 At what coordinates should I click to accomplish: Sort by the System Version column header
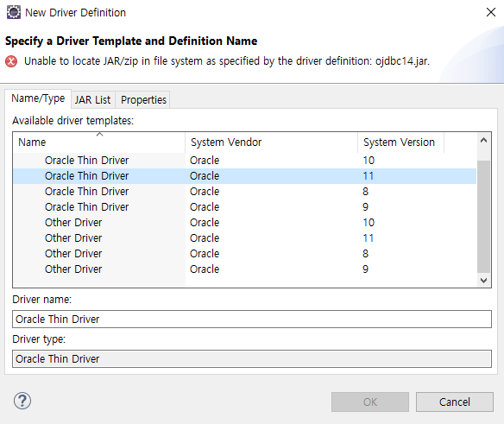pyautogui.click(x=400, y=142)
